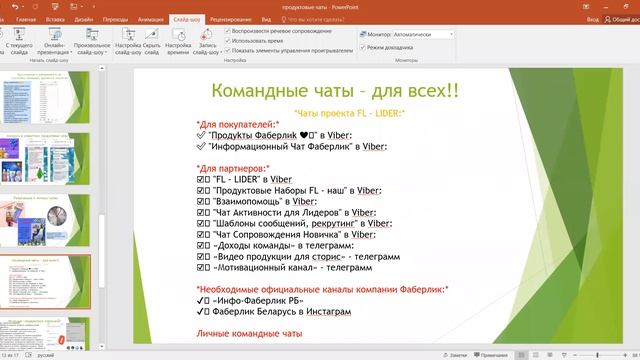
Task: Click thumbnail panel scroll down arrow
Action: [102, 347]
